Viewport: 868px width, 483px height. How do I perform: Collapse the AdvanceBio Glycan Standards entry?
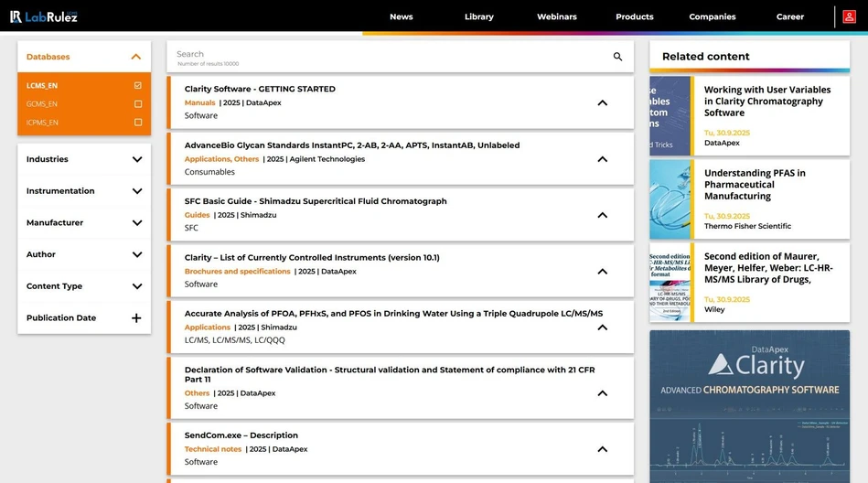pyautogui.click(x=602, y=159)
